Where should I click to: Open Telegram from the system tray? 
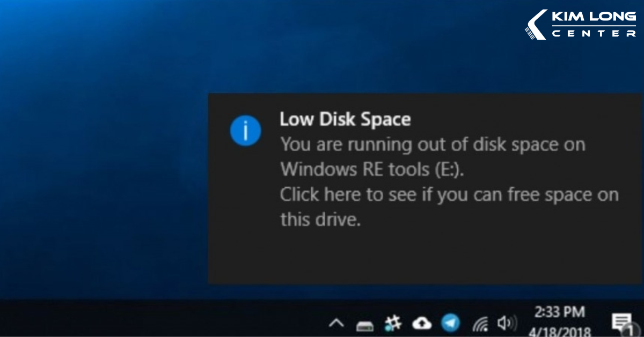(x=450, y=323)
